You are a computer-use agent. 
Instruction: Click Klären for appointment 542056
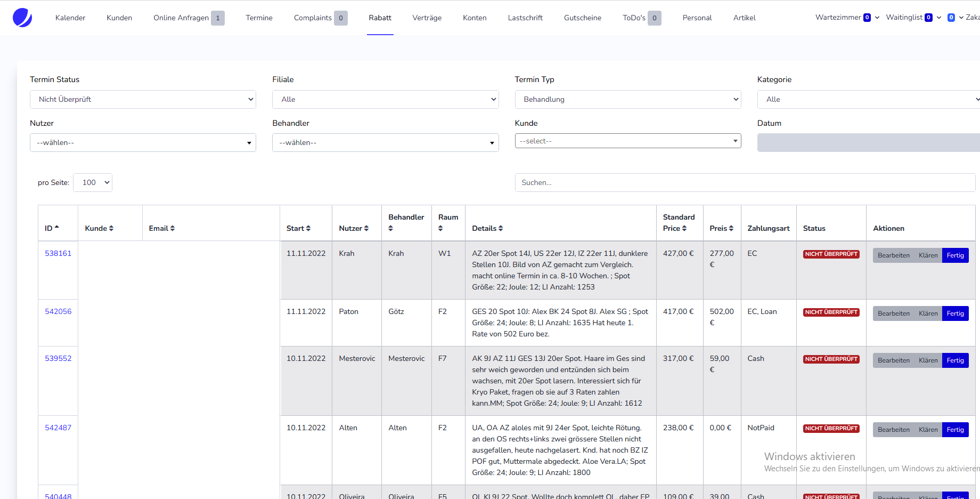(928, 313)
